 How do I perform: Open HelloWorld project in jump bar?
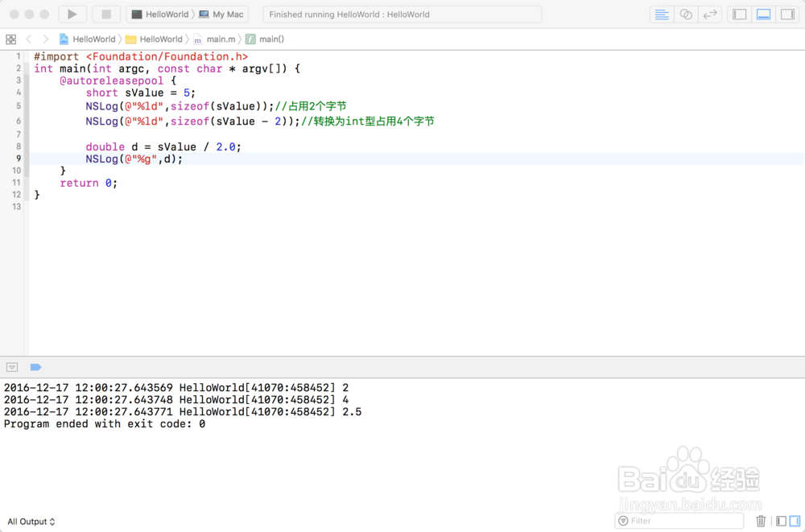point(87,39)
